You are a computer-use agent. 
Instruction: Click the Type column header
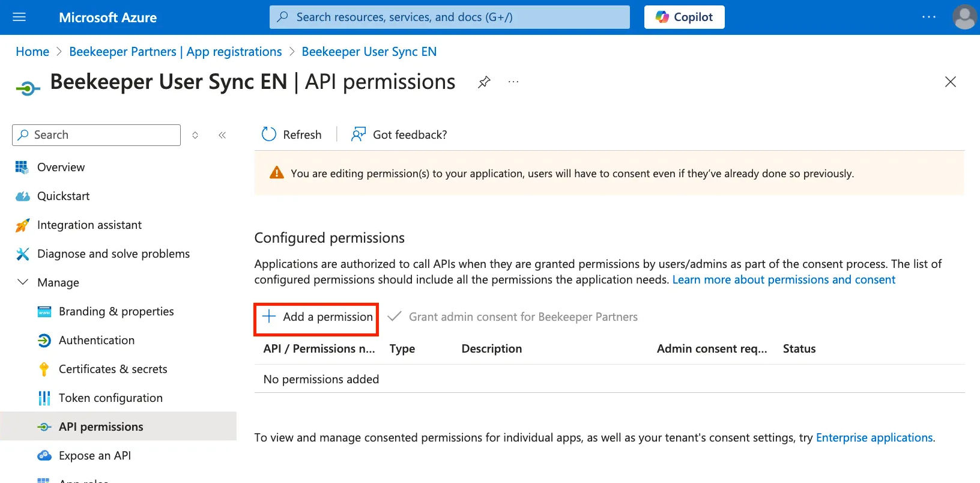[x=402, y=349]
